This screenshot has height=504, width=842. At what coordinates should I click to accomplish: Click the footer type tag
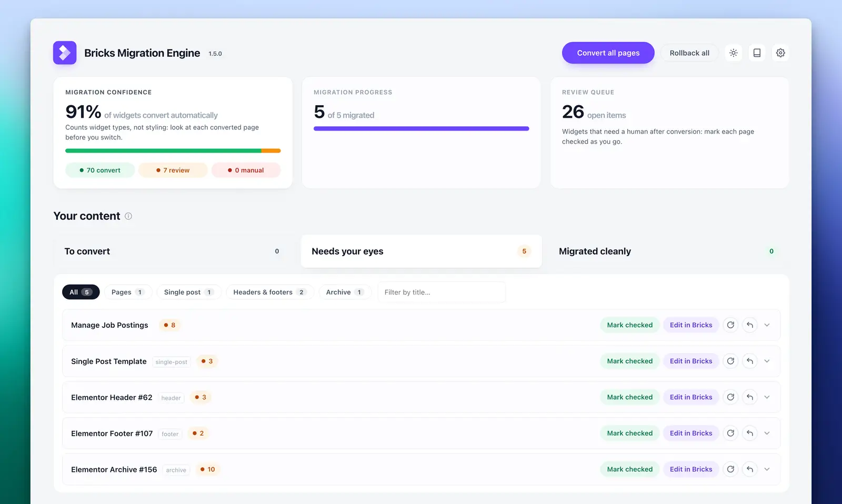click(x=170, y=434)
